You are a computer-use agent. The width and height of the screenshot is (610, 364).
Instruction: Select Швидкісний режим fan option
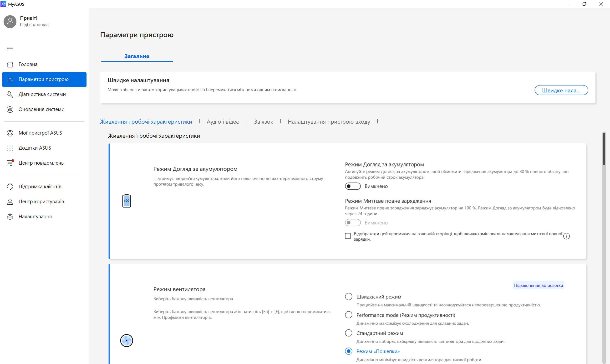[348, 297]
